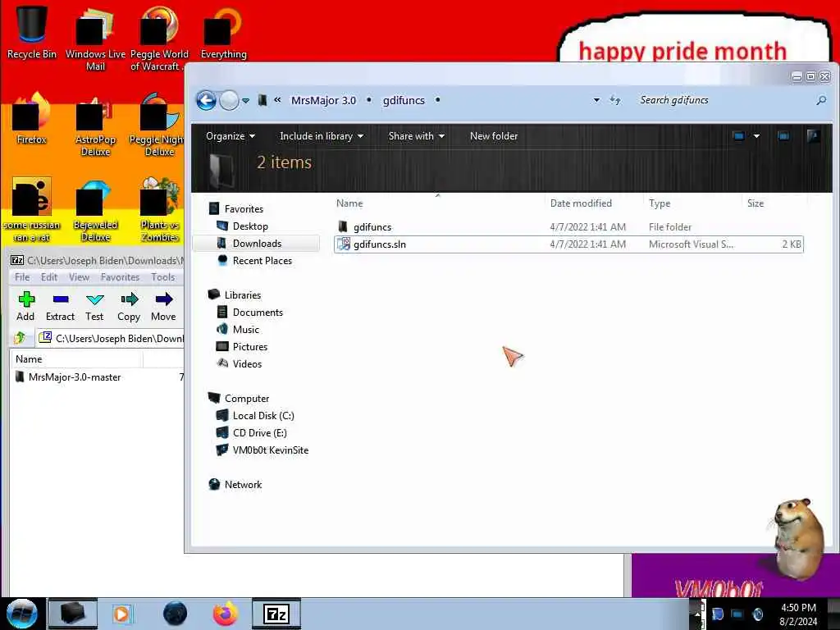The width and height of the screenshot is (840, 630).
Task: Open View menu in 7-Zip window
Action: tap(79, 277)
